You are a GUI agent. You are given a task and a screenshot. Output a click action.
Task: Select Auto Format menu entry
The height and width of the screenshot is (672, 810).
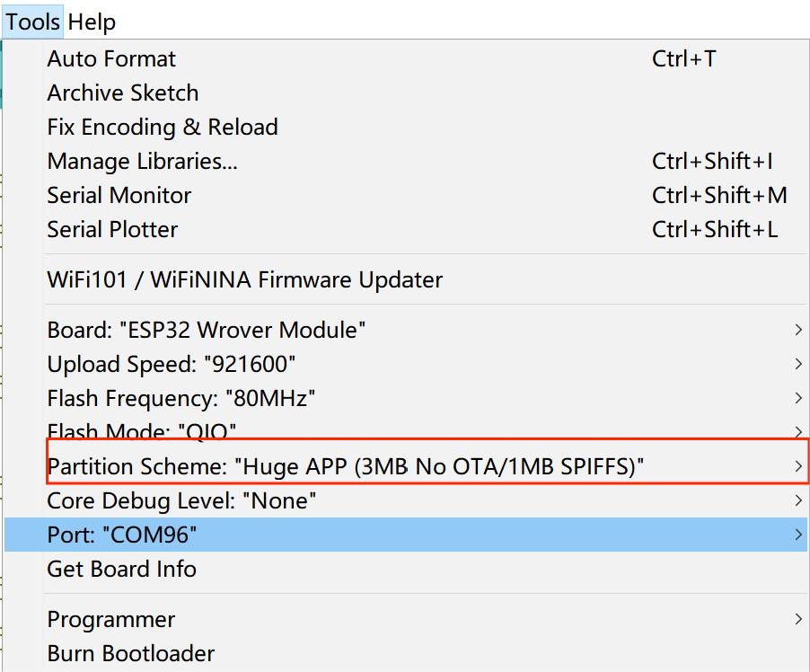[111, 59]
